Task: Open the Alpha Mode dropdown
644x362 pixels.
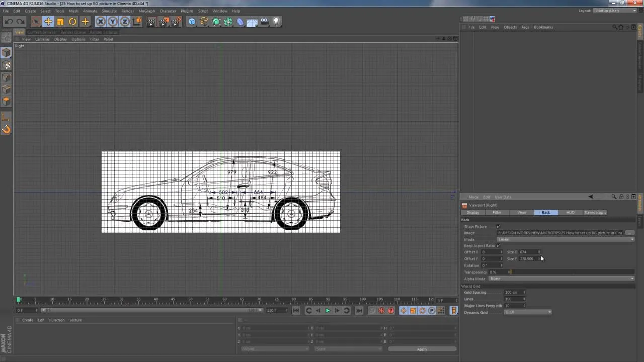Action: coord(561,279)
